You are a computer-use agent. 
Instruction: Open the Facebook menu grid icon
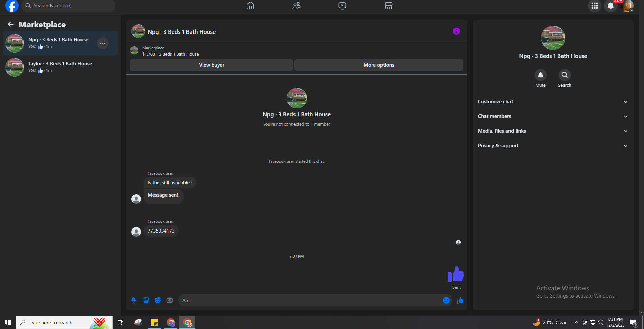pos(595,6)
